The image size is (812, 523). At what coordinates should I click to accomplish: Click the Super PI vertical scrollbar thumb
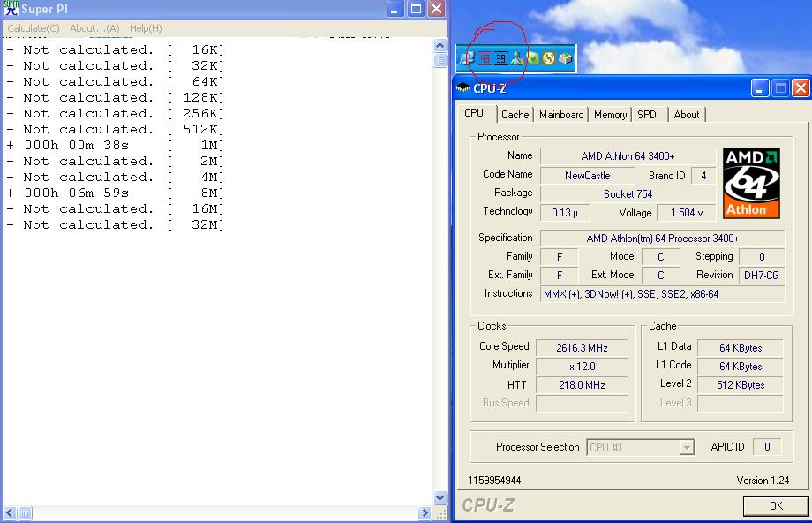pyautogui.click(x=440, y=60)
